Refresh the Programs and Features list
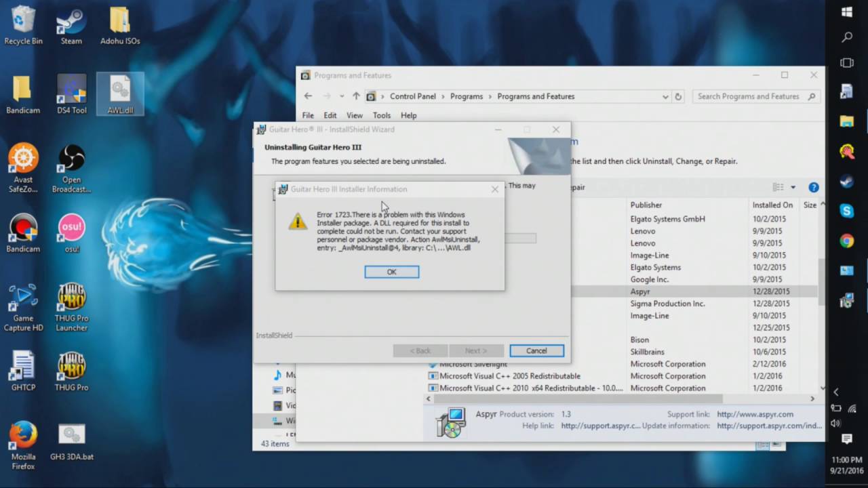Screen dimensions: 868x488 [678, 96]
